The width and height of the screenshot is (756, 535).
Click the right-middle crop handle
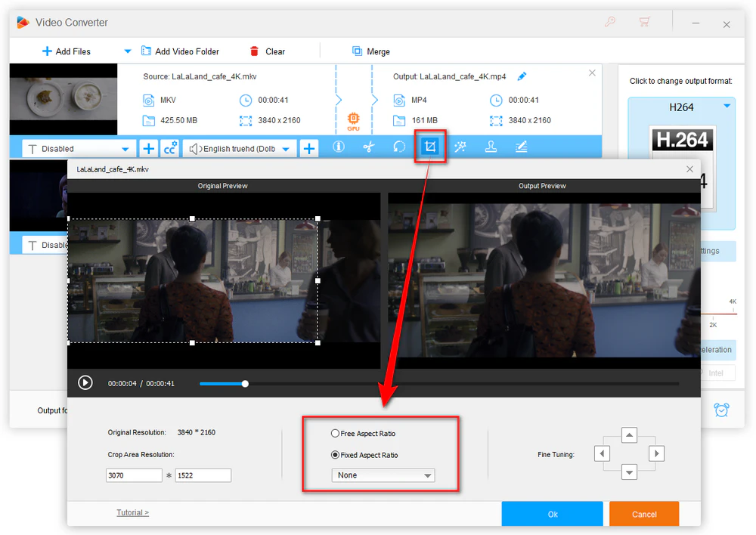(x=318, y=280)
